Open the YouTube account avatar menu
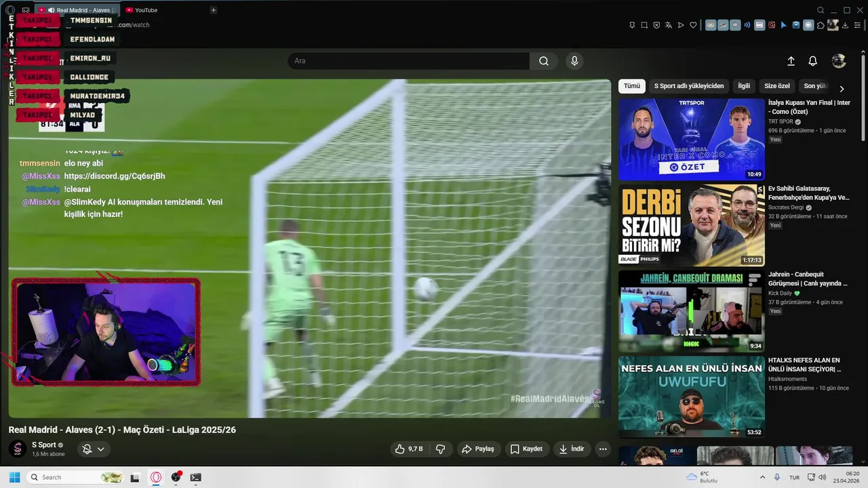This screenshot has width=868, height=488. (839, 61)
